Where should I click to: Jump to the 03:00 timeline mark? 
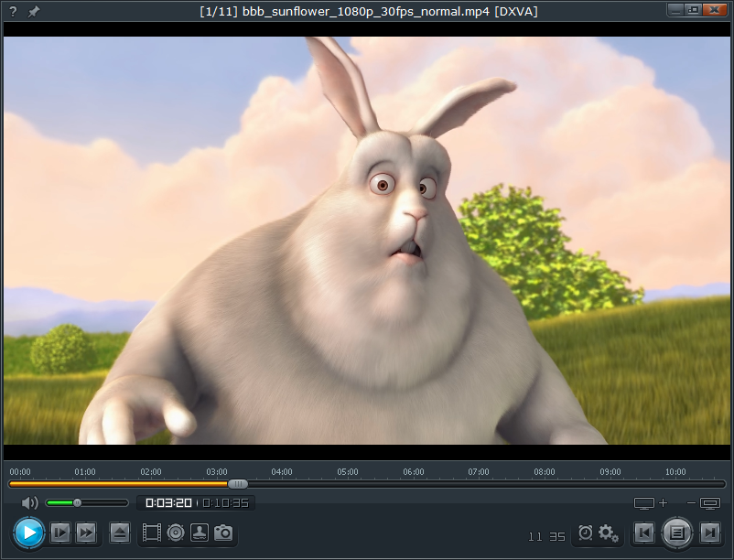coord(217,471)
